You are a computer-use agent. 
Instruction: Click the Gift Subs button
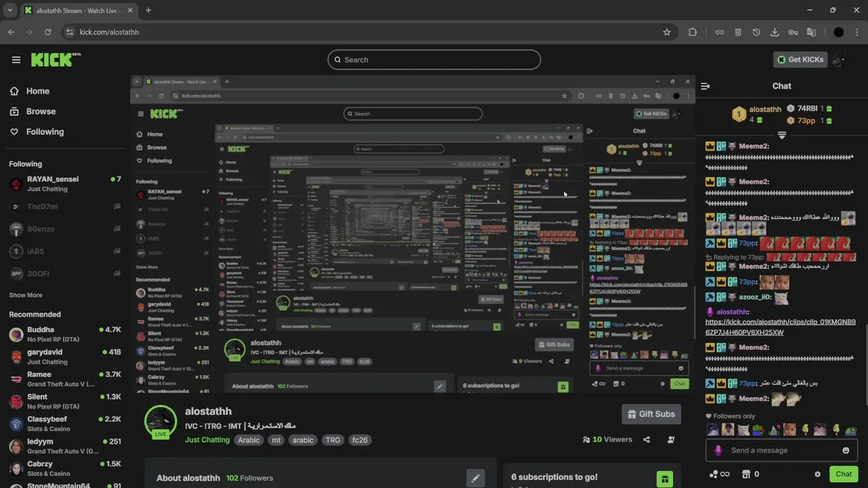[651, 414]
